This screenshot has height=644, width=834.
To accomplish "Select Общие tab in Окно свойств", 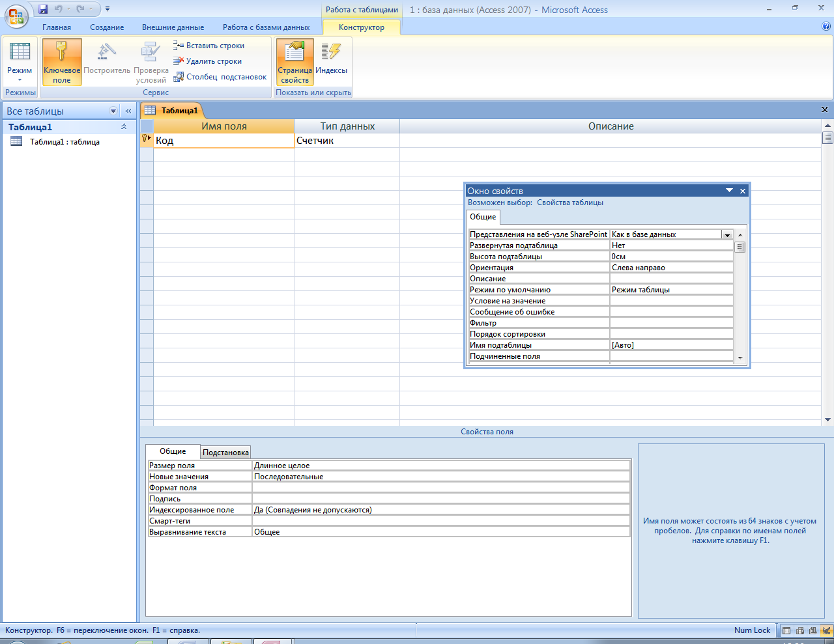I will tap(483, 217).
